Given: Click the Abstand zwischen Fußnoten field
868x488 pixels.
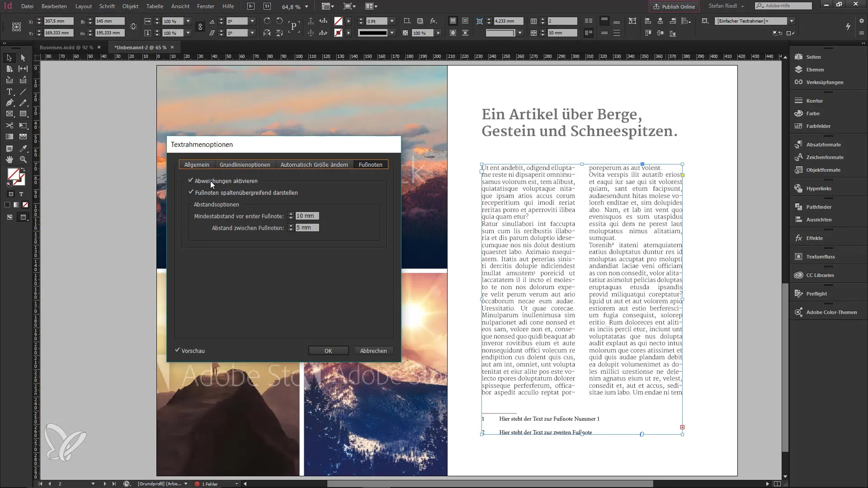Looking at the screenshot, I should (x=307, y=228).
